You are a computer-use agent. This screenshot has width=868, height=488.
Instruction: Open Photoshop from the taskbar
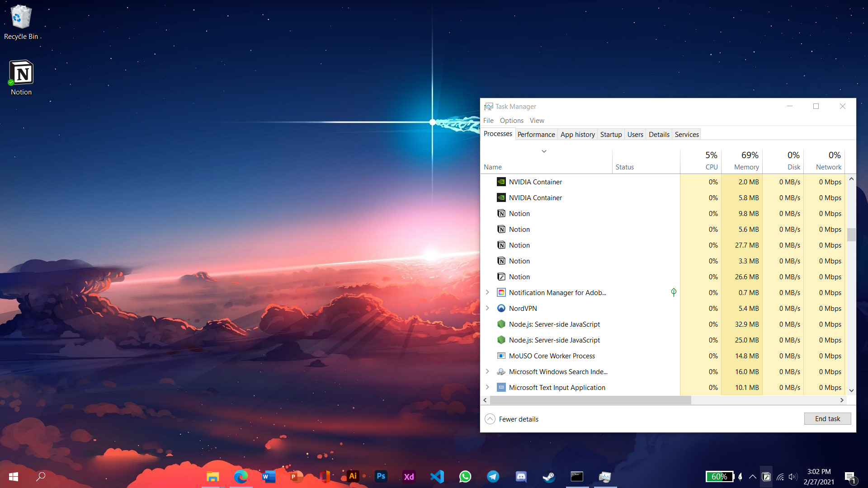click(x=381, y=476)
